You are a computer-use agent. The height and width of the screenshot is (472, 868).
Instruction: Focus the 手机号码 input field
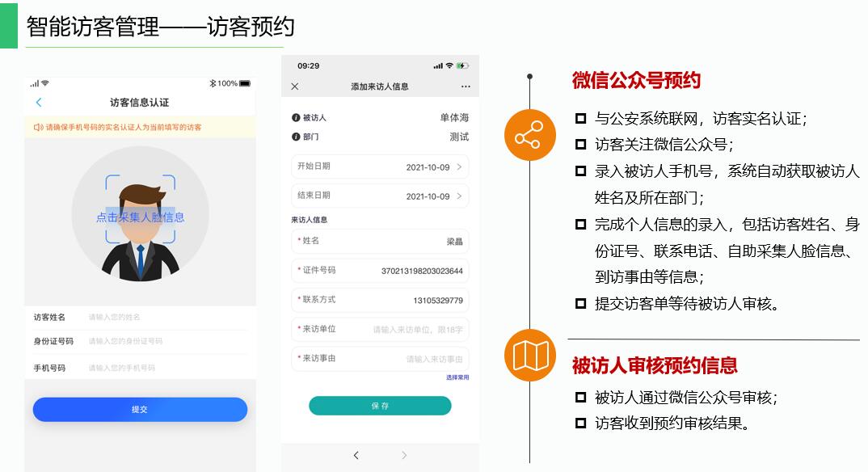pyautogui.click(x=162, y=368)
